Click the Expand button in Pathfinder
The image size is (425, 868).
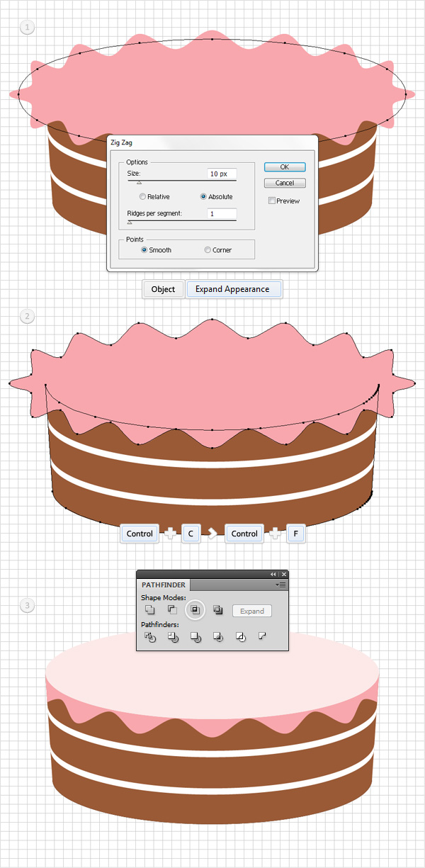[252, 611]
